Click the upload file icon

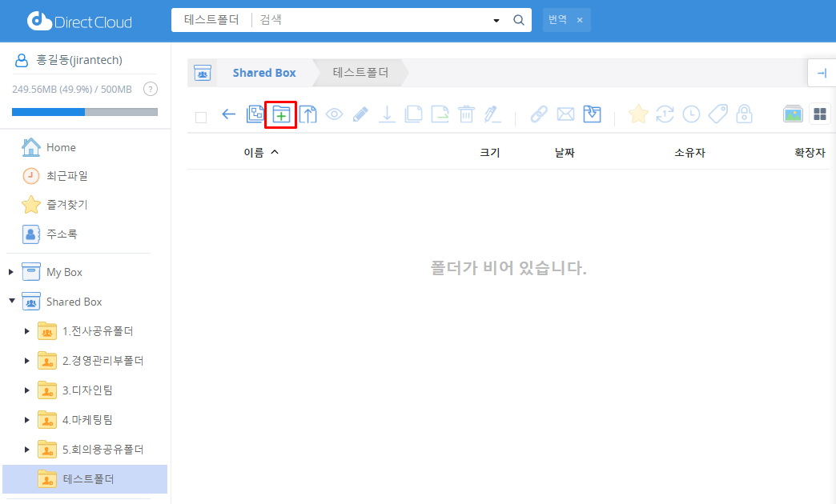pyautogui.click(x=308, y=114)
